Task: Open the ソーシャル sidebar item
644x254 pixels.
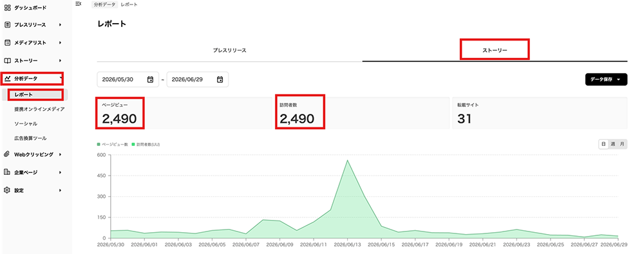Action: (x=26, y=123)
